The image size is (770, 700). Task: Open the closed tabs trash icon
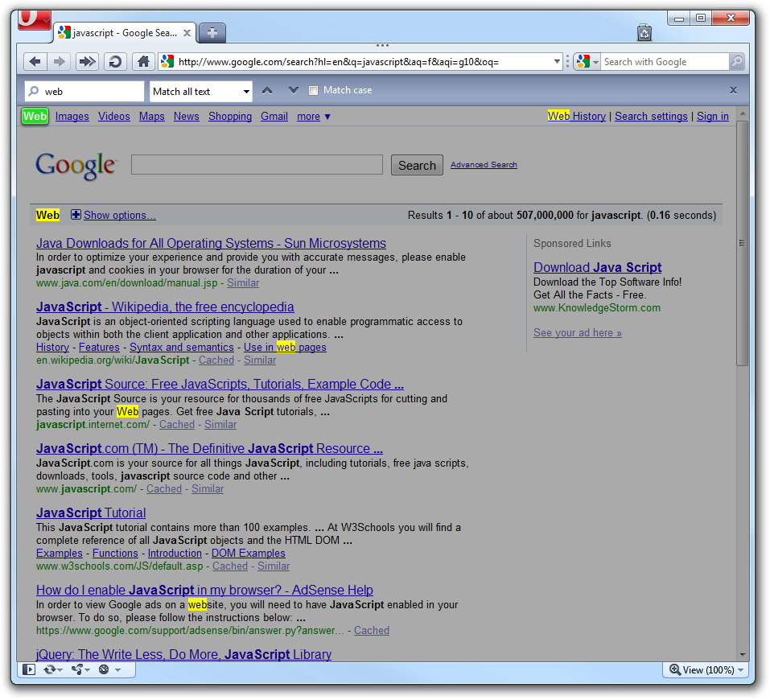click(644, 33)
